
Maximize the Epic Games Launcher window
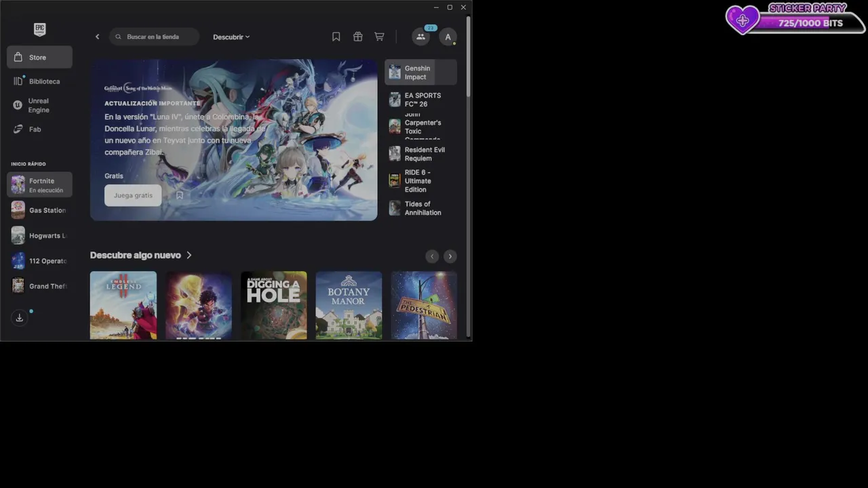click(450, 7)
